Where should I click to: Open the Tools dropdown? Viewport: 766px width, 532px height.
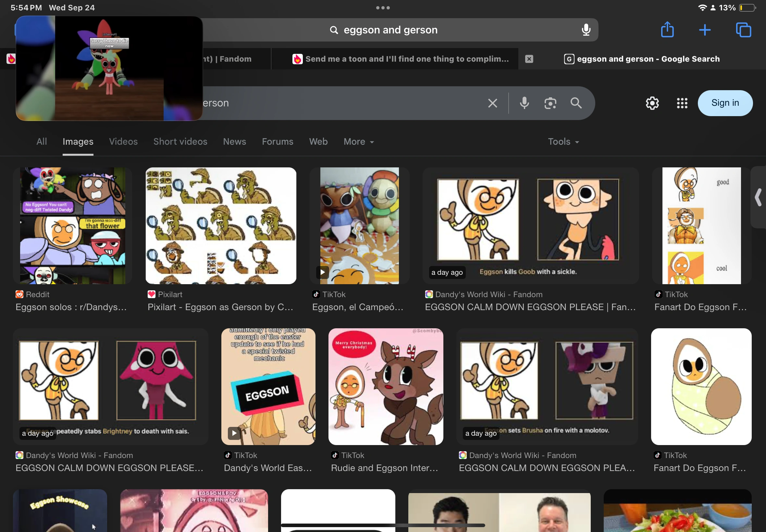tap(563, 142)
